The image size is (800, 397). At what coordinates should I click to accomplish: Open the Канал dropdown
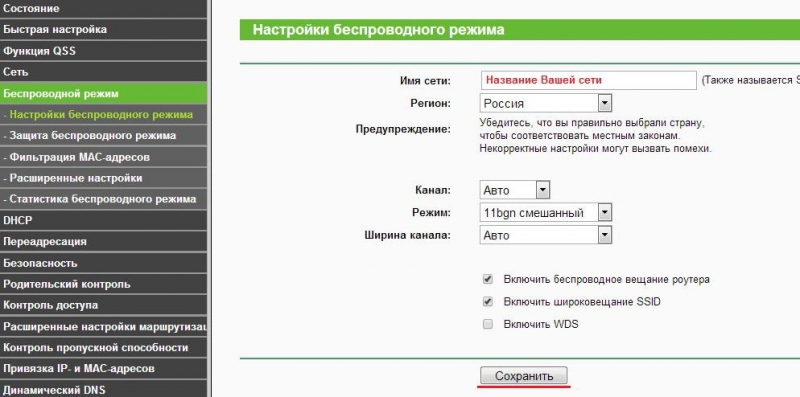(515, 190)
